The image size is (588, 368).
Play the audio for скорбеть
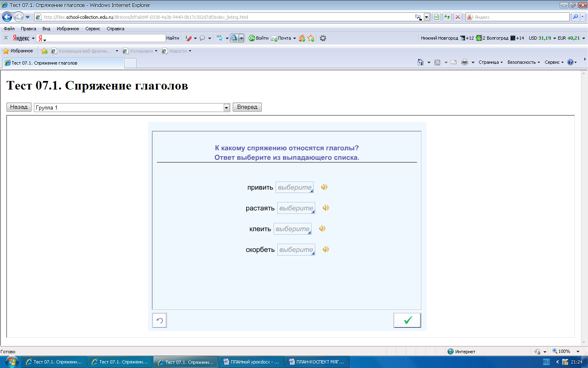[x=326, y=249]
